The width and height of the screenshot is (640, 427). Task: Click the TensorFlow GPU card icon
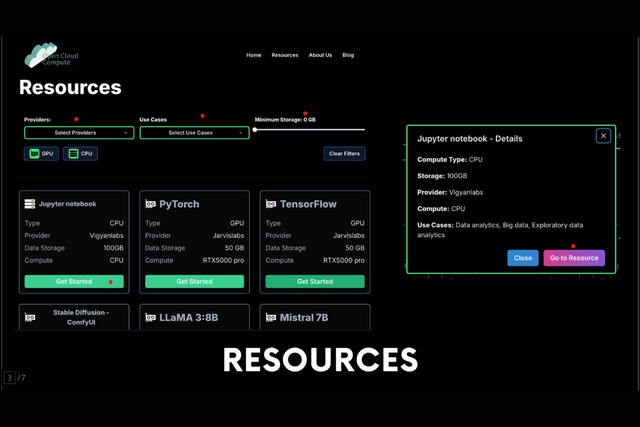pos(271,204)
